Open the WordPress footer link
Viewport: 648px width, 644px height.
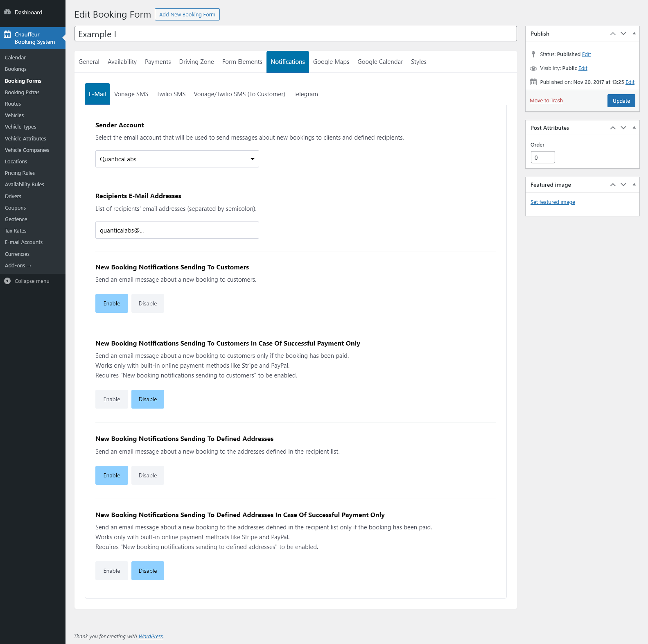point(151,637)
